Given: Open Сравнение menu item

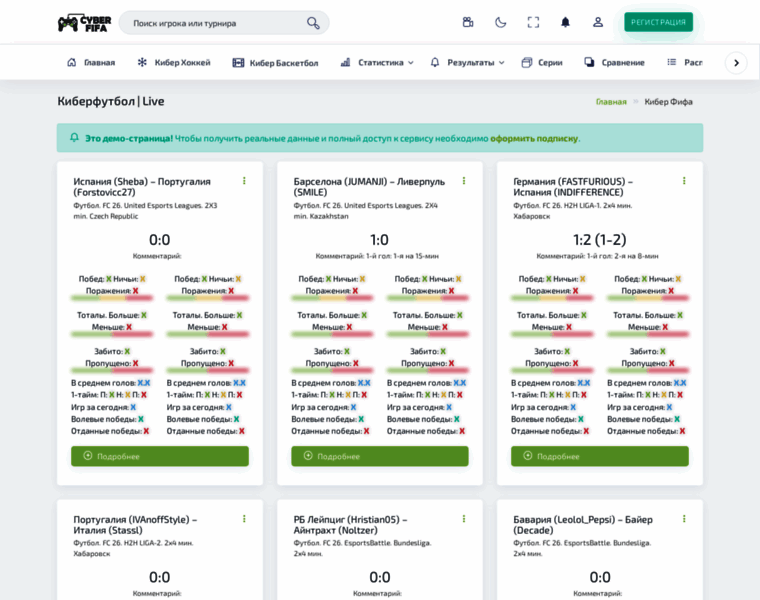Looking at the screenshot, I should (x=615, y=63).
